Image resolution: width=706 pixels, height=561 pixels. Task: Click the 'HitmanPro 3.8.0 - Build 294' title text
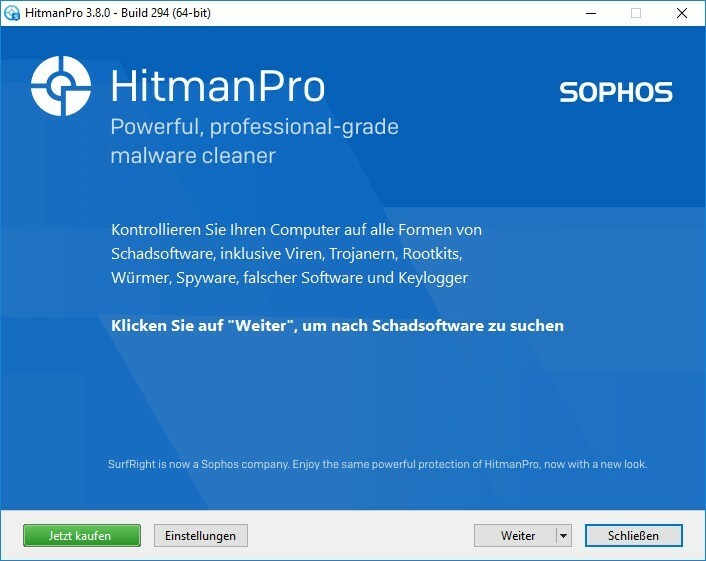click(x=118, y=13)
